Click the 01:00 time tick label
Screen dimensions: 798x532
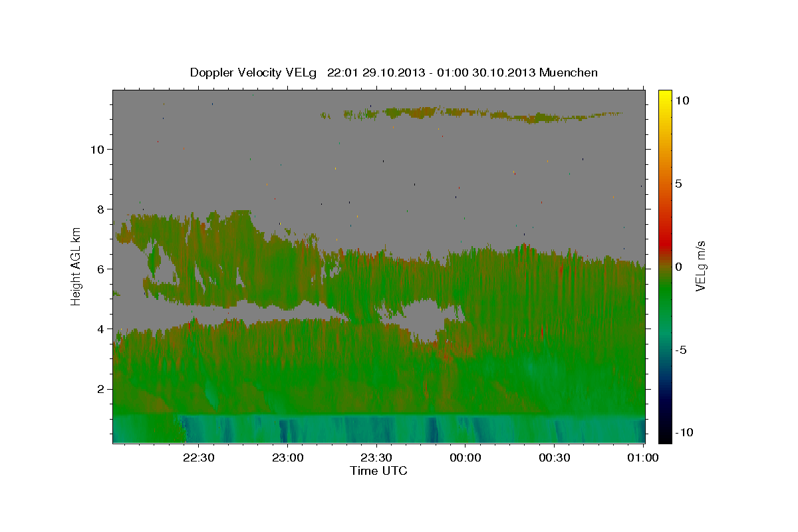[644, 458]
